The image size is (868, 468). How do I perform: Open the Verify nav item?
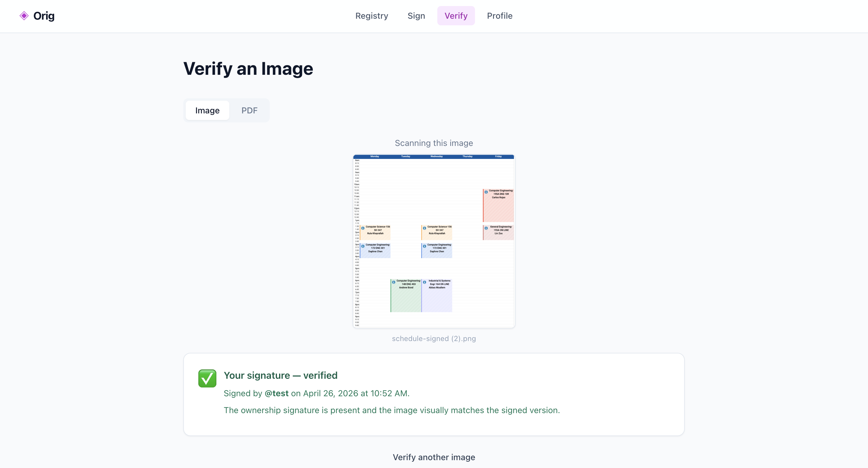[456, 15]
